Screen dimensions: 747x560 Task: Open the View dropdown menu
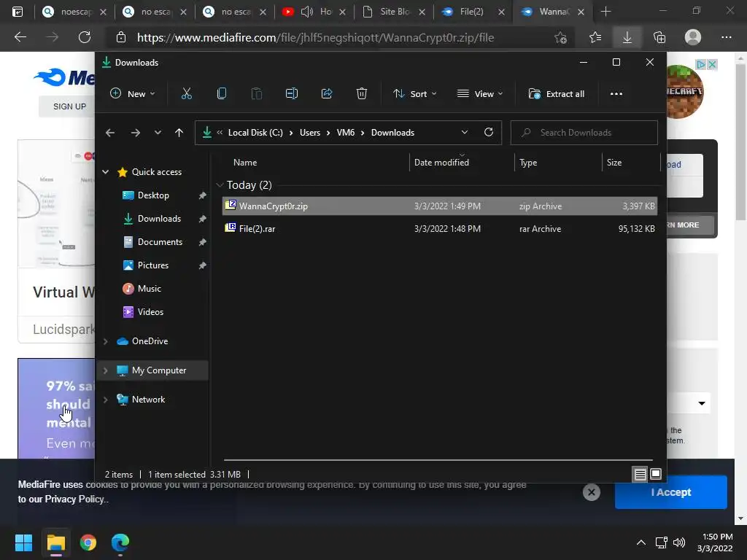480,94
